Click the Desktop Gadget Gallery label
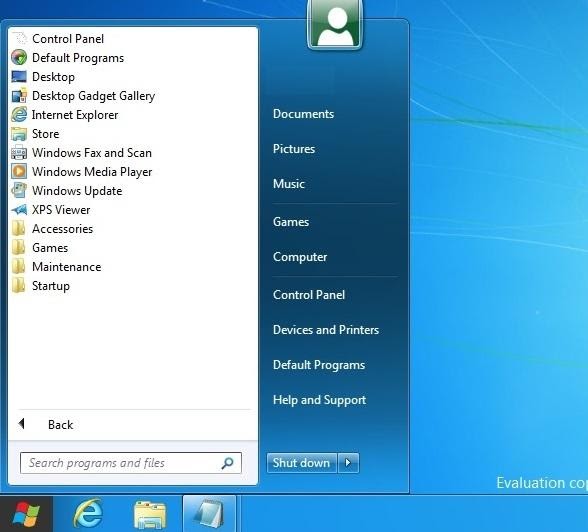The height and width of the screenshot is (532, 588). click(93, 96)
